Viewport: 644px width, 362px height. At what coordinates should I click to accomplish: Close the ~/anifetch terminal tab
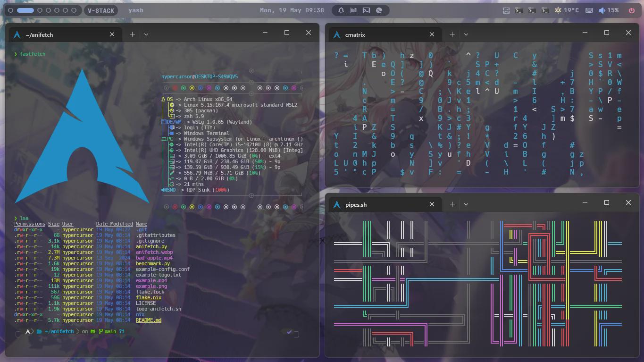112,34
